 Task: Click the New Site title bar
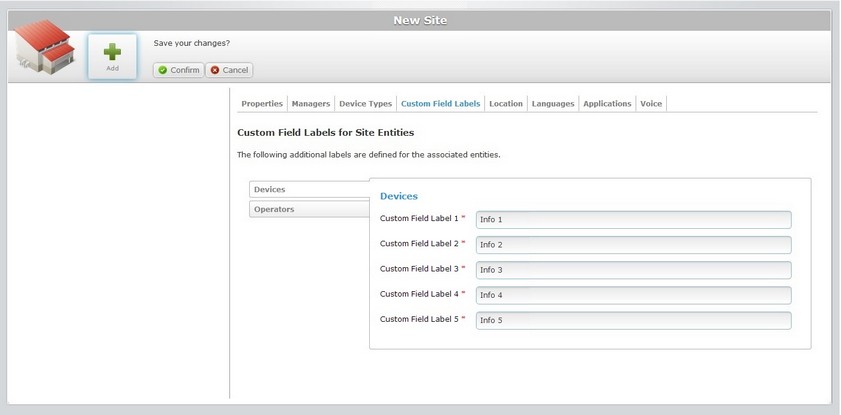tap(419, 20)
